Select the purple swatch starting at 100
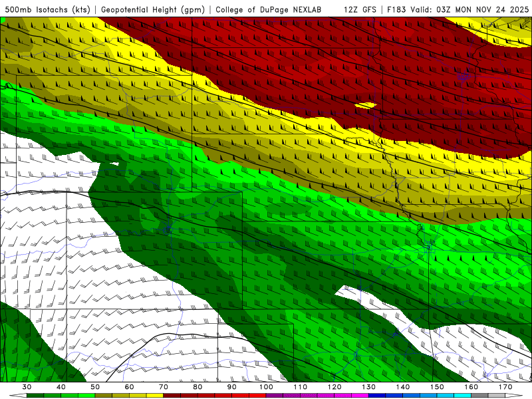The height and width of the screenshot is (399, 532). (275, 396)
